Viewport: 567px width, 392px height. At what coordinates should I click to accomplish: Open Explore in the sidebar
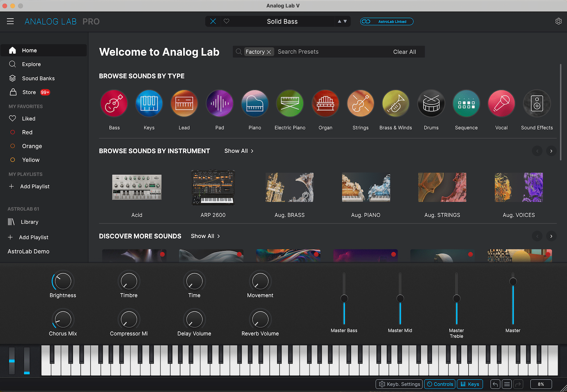pos(44,64)
